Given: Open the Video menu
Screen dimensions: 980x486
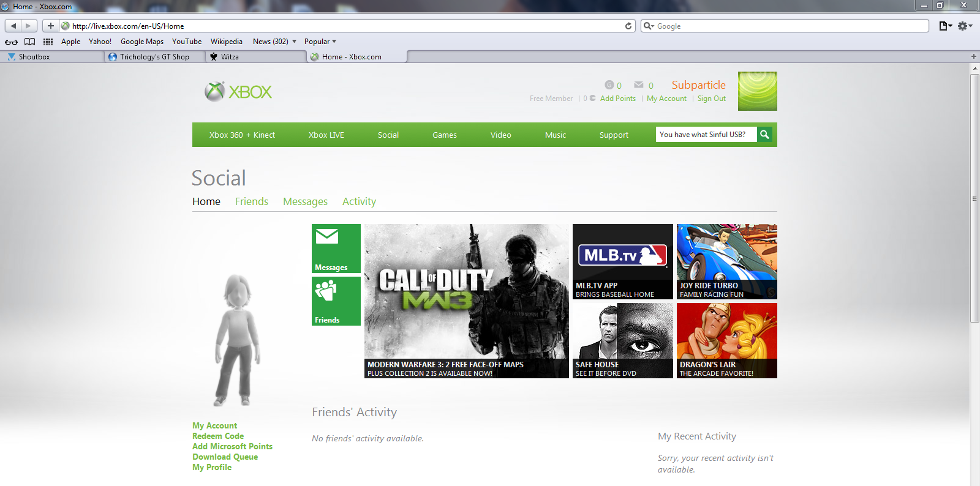Looking at the screenshot, I should click(x=501, y=135).
